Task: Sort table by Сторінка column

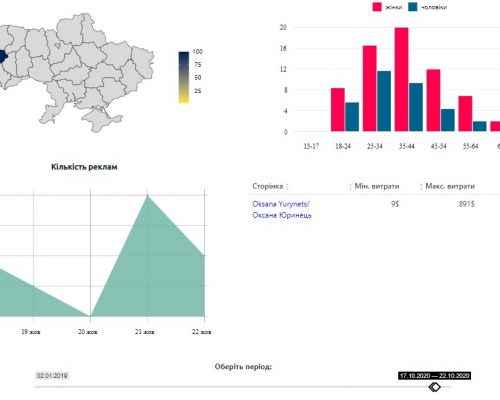Action: [x=270, y=186]
